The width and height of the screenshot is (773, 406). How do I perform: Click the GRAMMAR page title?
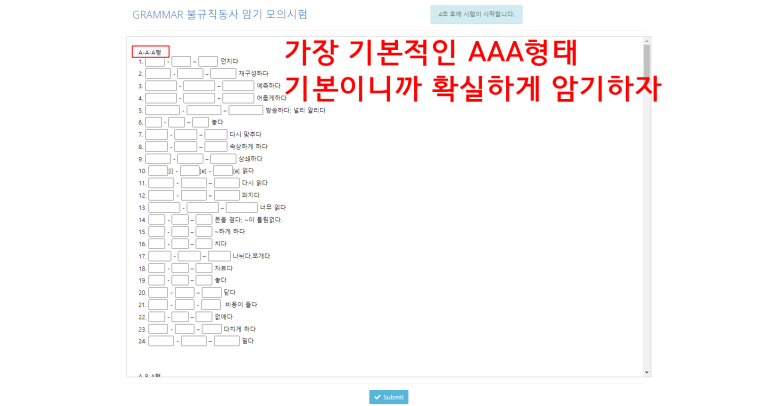[219, 14]
